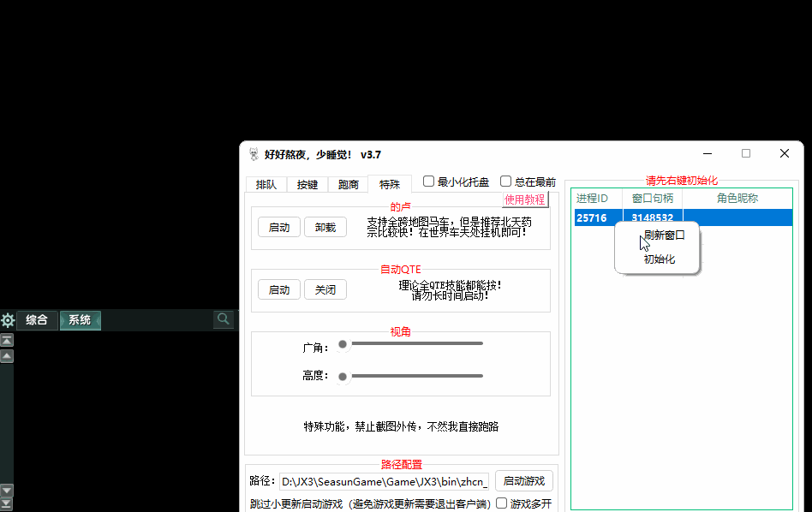Click the magnifier search icon in the chat bar
This screenshot has width=812, height=512.
(x=224, y=319)
